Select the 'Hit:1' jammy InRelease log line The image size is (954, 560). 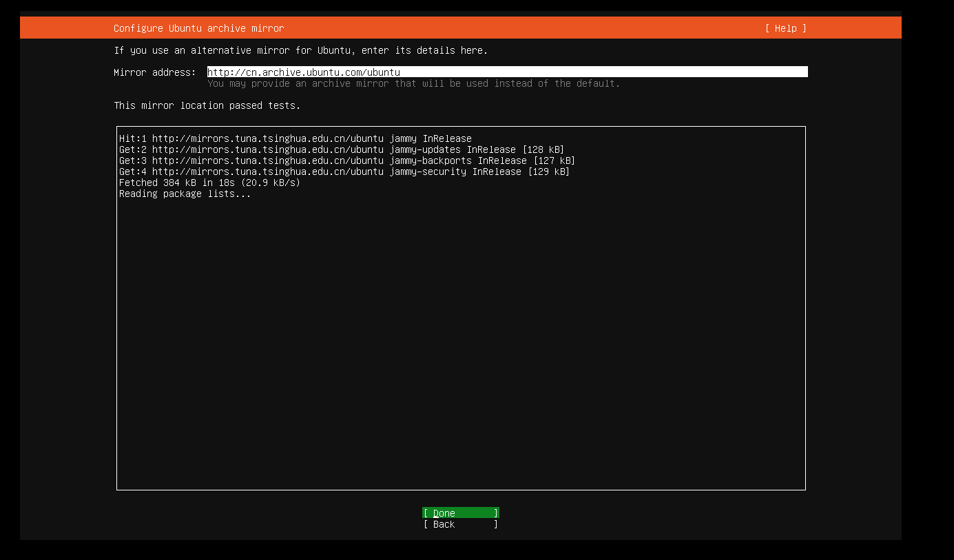point(295,138)
